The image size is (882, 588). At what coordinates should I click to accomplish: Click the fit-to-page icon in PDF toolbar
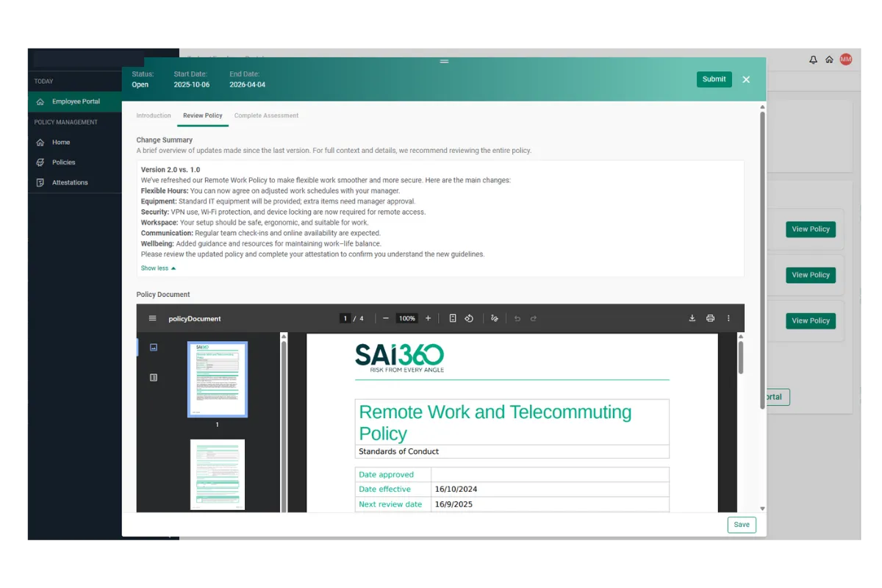coord(453,318)
